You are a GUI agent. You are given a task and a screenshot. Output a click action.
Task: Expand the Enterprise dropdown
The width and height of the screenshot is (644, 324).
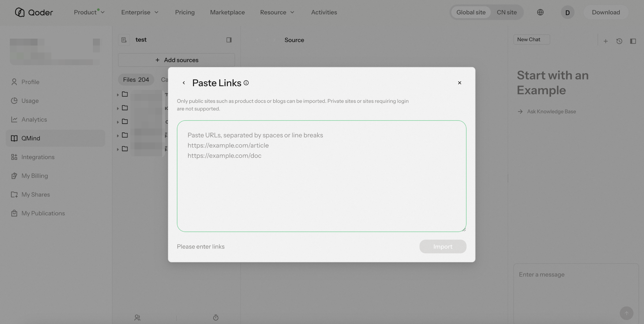pos(140,12)
